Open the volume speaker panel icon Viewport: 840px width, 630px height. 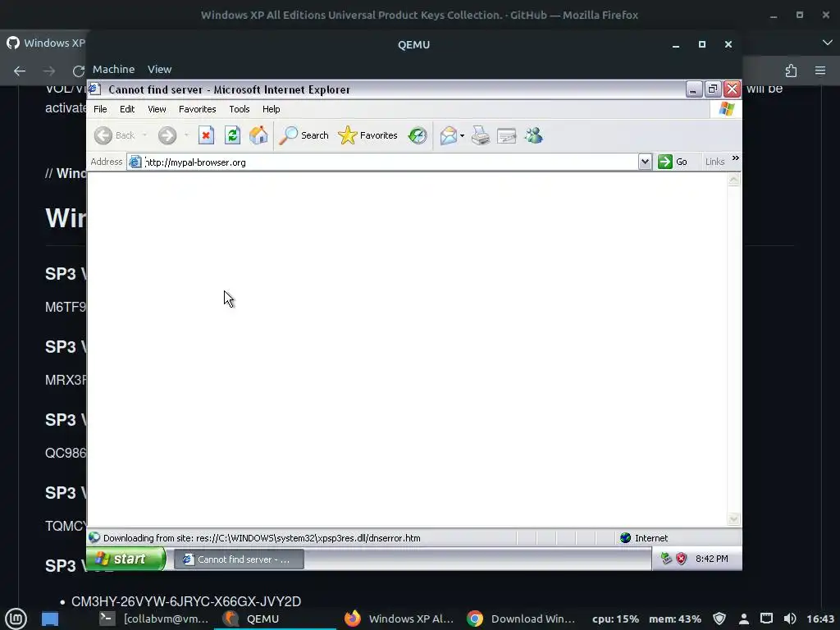(790, 619)
